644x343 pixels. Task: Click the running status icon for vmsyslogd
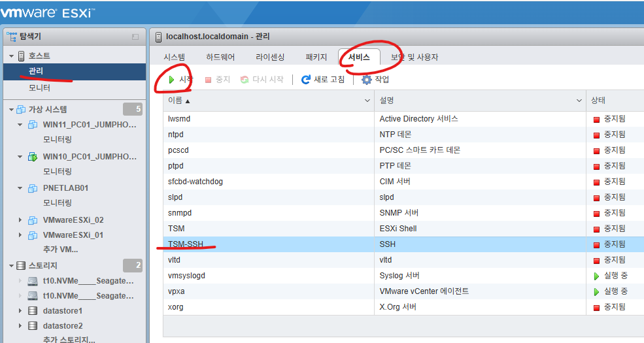pyautogui.click(x=596, y=276)
